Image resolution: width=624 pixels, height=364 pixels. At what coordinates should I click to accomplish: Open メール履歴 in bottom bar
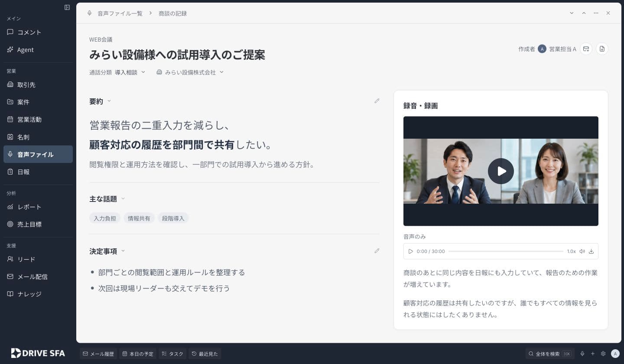98,354
